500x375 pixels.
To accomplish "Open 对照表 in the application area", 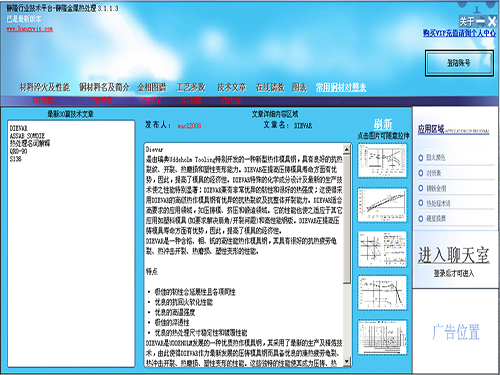I will 434,173.
